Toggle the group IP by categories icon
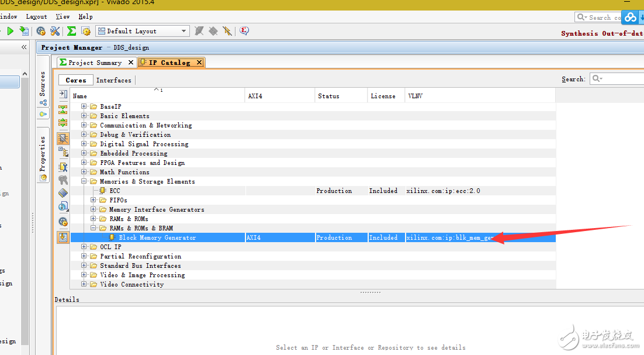This screenshot has height=355, width=644. 63,151
